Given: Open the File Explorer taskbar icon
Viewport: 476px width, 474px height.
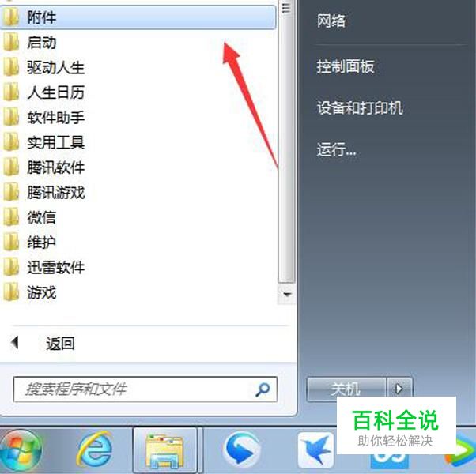Looking at the screenshot, I should 164,451.
